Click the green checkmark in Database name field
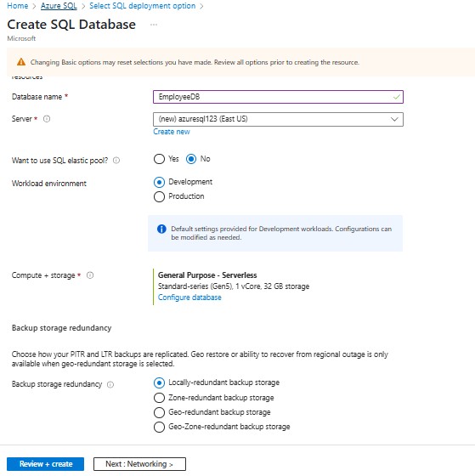The image size is (475, 476). (396, 97)
